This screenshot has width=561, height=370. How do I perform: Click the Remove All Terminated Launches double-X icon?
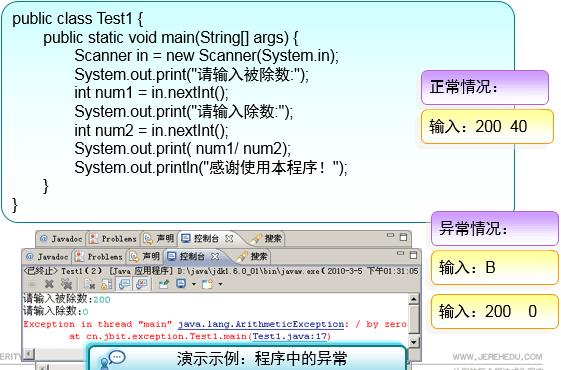coord(66,284)
